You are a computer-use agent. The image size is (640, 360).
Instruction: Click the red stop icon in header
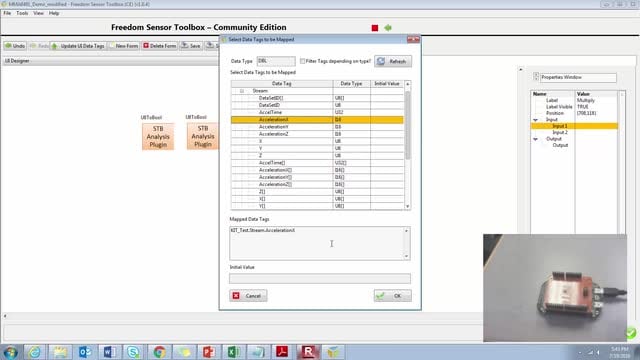[x=375, y=28]
